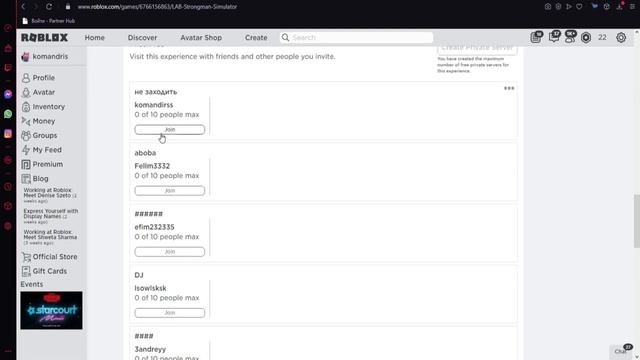The height and width of the screenshot is (360, 640).
Task: Open the komandris username link in sidebar
Action: pyautogui.click(x=50, y=56)
